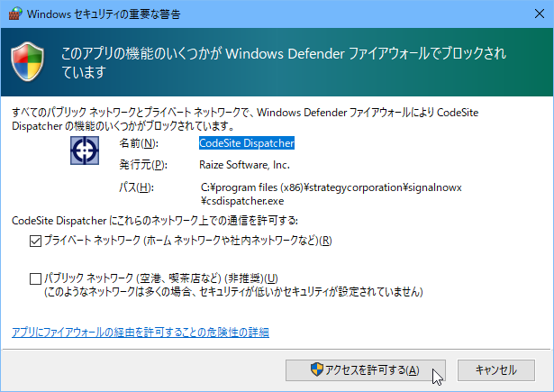Click the 発行元(P): label
554x392 pixels.
click(143, 165)
